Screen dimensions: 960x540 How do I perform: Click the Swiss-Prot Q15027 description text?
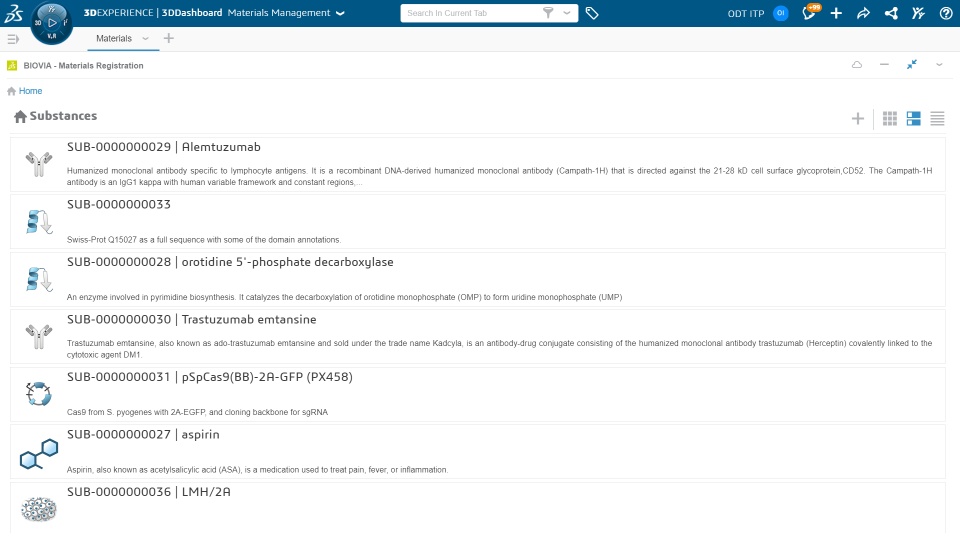click(204, 240)
